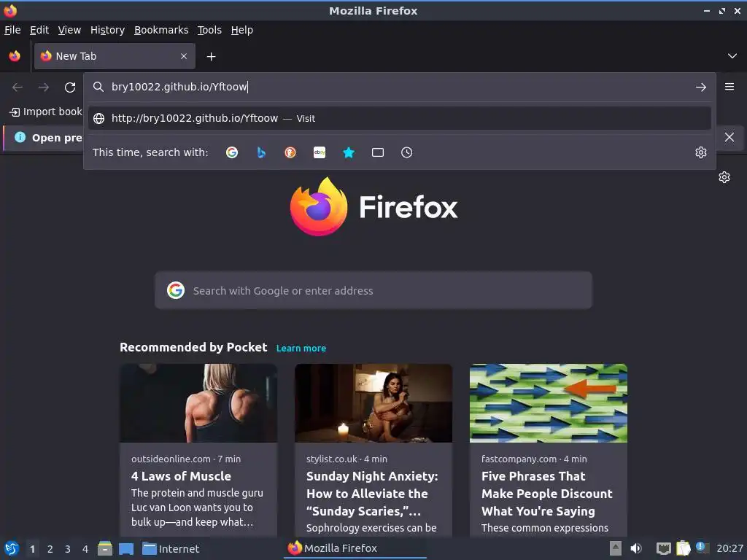Click the stylist.co.uk · 4 min source text
The width and height of the screenshot is (747, 560).
point(347,459)
